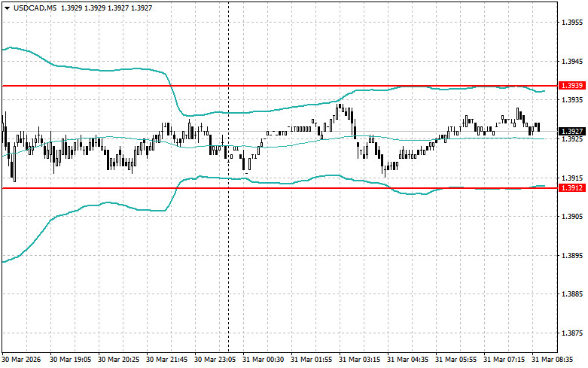The height and width of the screenshot is (368, 588).
Task: Click the 31 Mar 01:55 time label
Action: [x=311, y=360]
